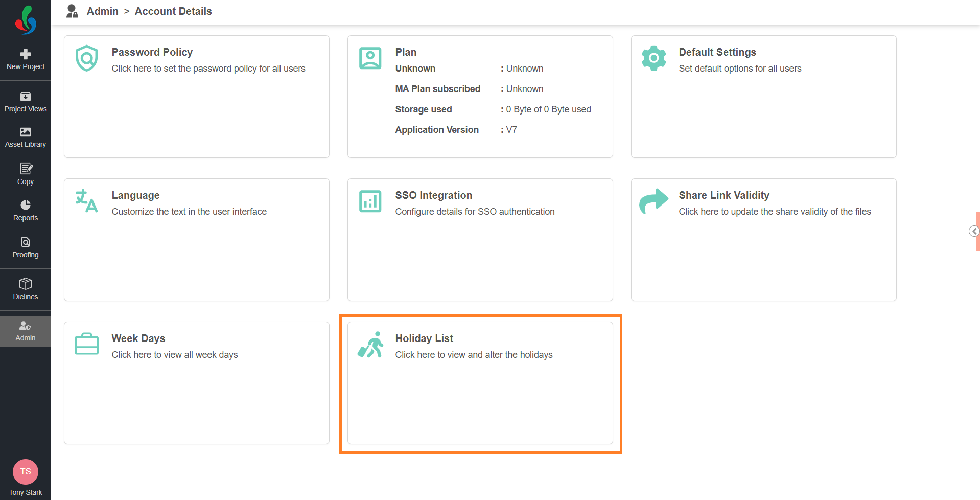The image size is (980, 500).
Task: Click the Tony Stark user name
Action: (26, 492)
